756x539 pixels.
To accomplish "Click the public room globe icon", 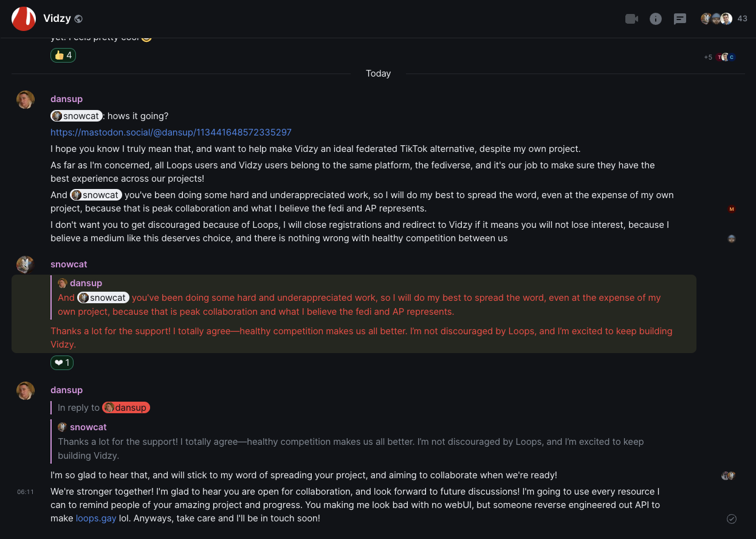I will pos(78,19).
